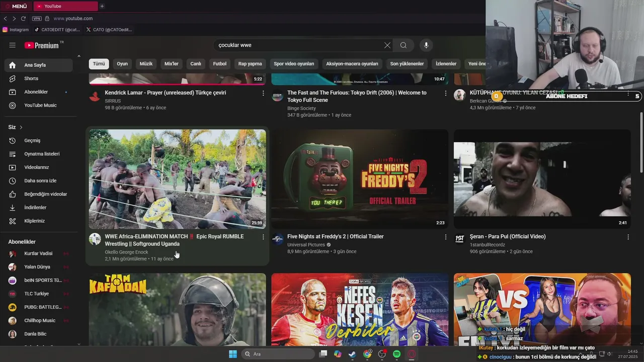Open Chillhop Music subscription channel
This screenshot has height=362, width=644.
[39, 320]
